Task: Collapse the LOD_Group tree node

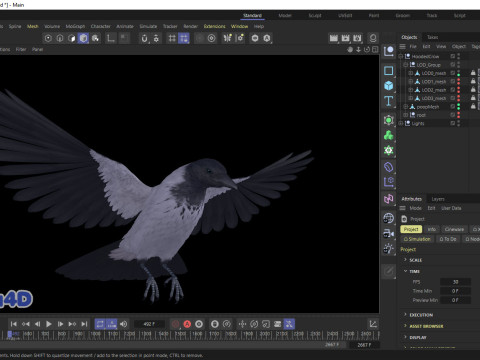Action: click(x=406, y=65)
